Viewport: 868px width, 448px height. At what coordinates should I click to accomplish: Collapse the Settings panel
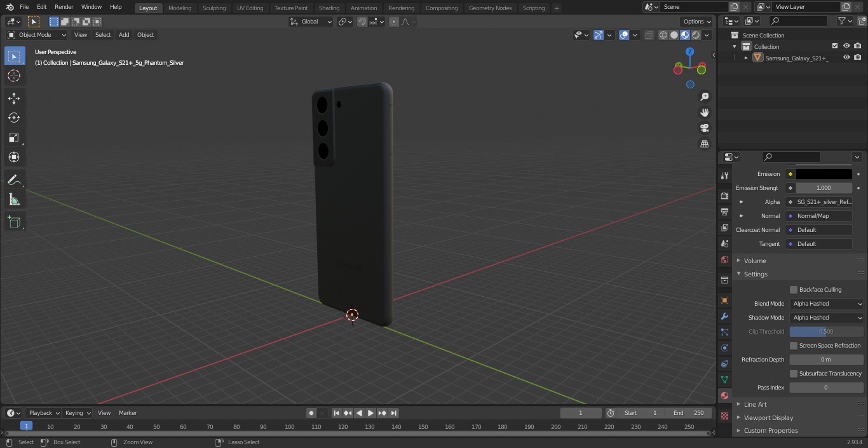click(x=756, y=275)
